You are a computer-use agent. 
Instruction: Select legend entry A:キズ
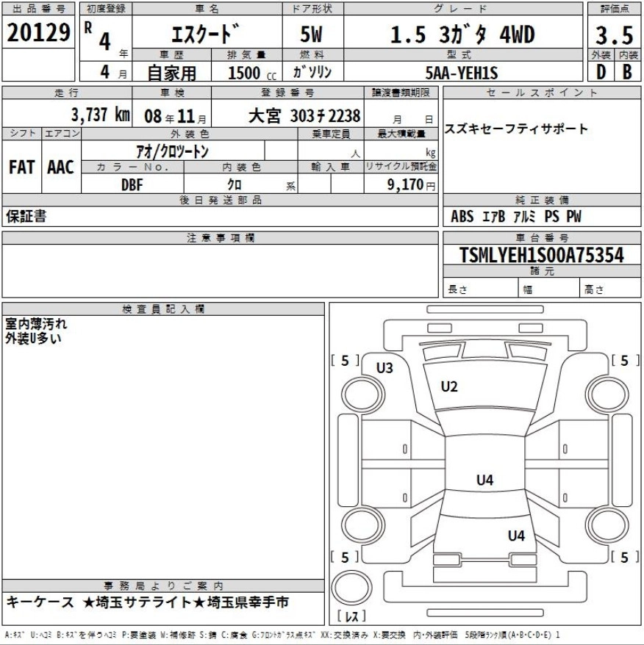pyautogui.click(x=15, y=635)
